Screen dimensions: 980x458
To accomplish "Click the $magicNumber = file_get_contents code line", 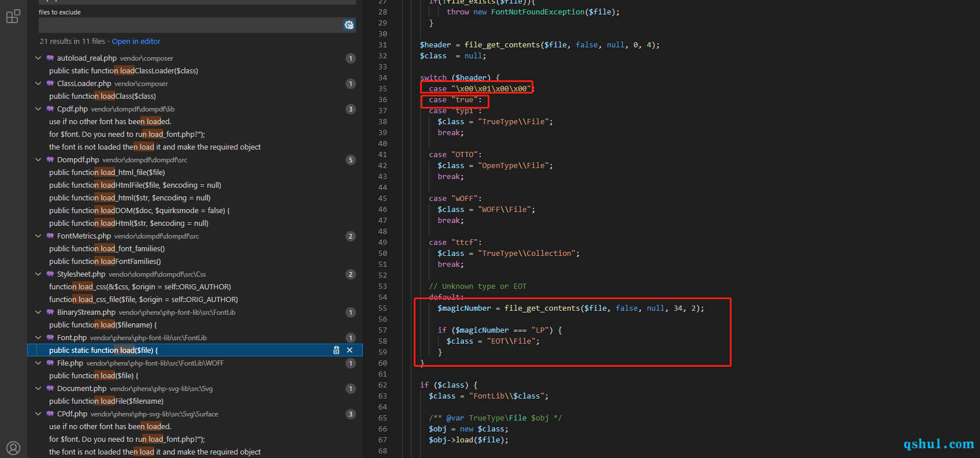I will click(571, 308).
